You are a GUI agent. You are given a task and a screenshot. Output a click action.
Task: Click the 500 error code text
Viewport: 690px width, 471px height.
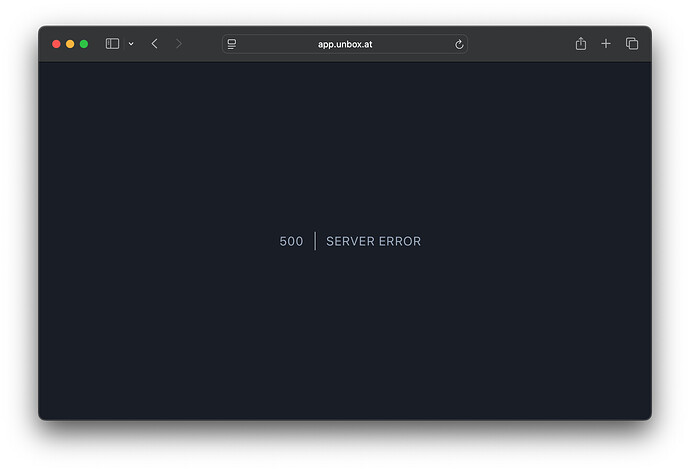(291, 241)
